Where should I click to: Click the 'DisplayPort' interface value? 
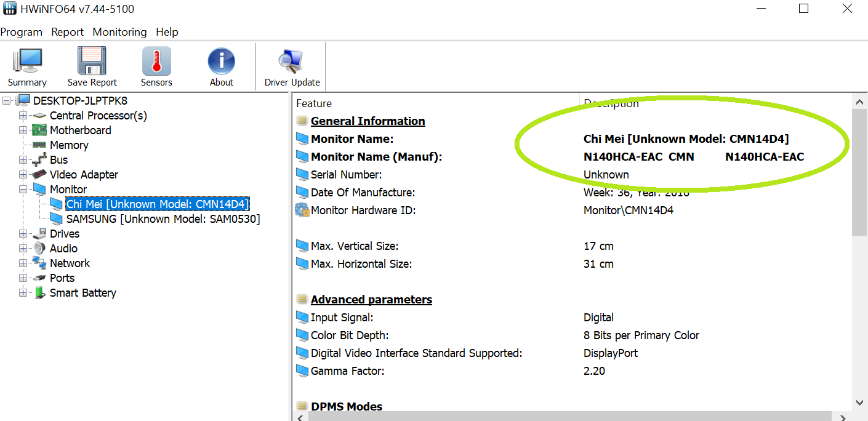611,353
